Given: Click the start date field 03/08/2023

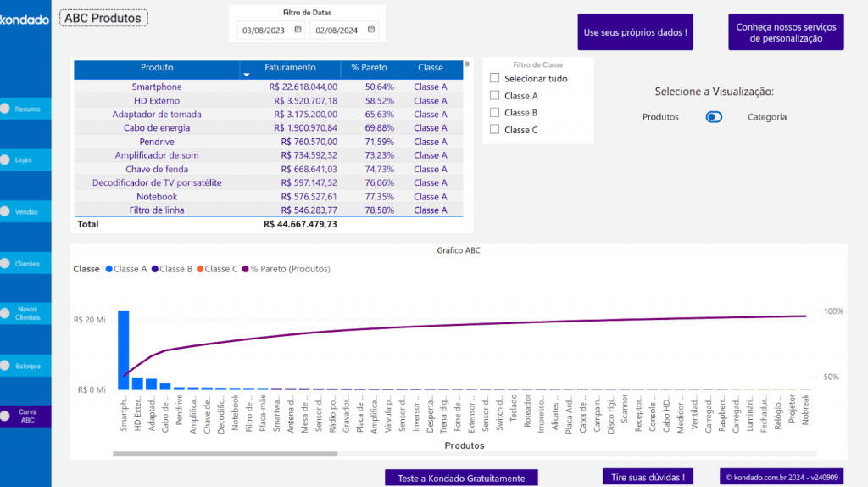Looking at the screenshot, I should point(264,31).
